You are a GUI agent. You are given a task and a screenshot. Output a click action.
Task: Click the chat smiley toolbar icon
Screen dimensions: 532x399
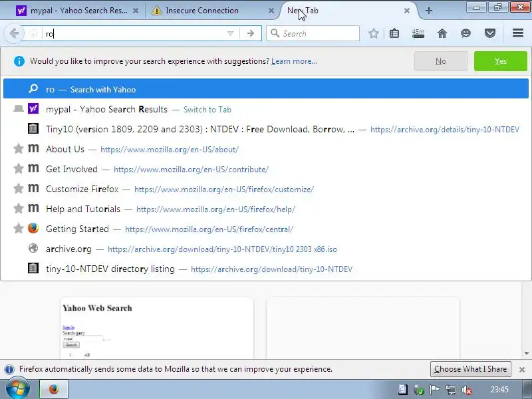click(466, 33)
